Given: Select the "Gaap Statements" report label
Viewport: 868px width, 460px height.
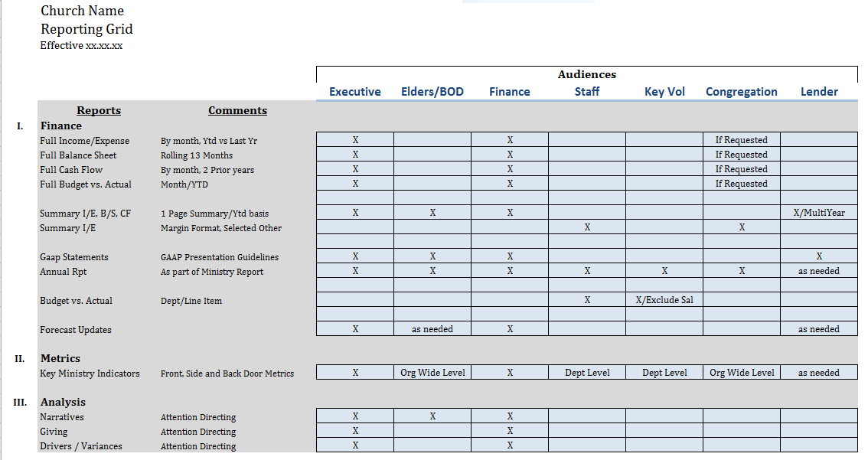Looking at the screenshot, I should pyautogui.click(x=74, y=257).
